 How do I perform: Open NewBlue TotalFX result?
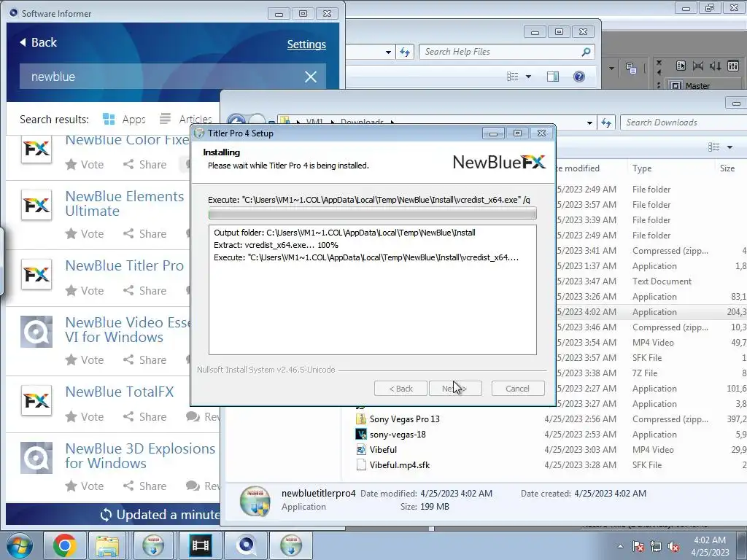click(x=120, y=392)
